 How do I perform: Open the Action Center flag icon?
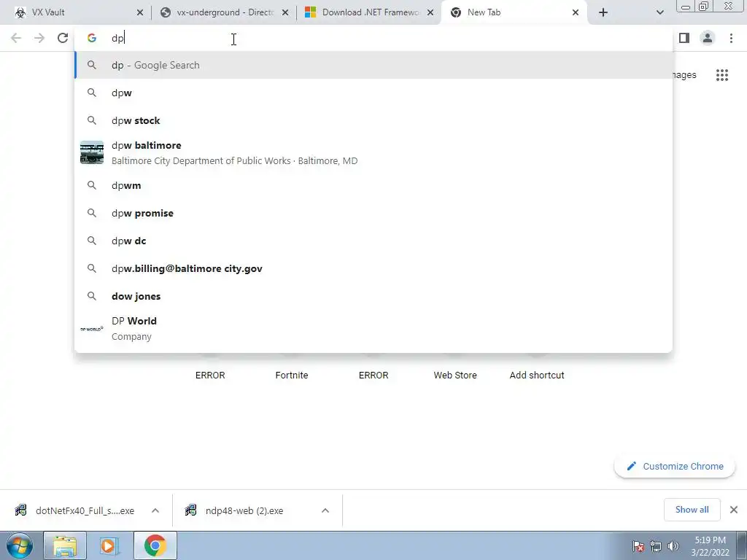click(638, 546)
